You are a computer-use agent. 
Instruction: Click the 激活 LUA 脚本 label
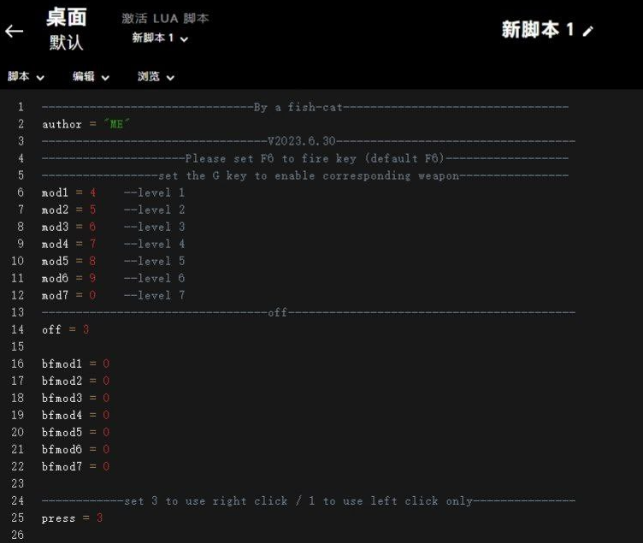(165, 18)
